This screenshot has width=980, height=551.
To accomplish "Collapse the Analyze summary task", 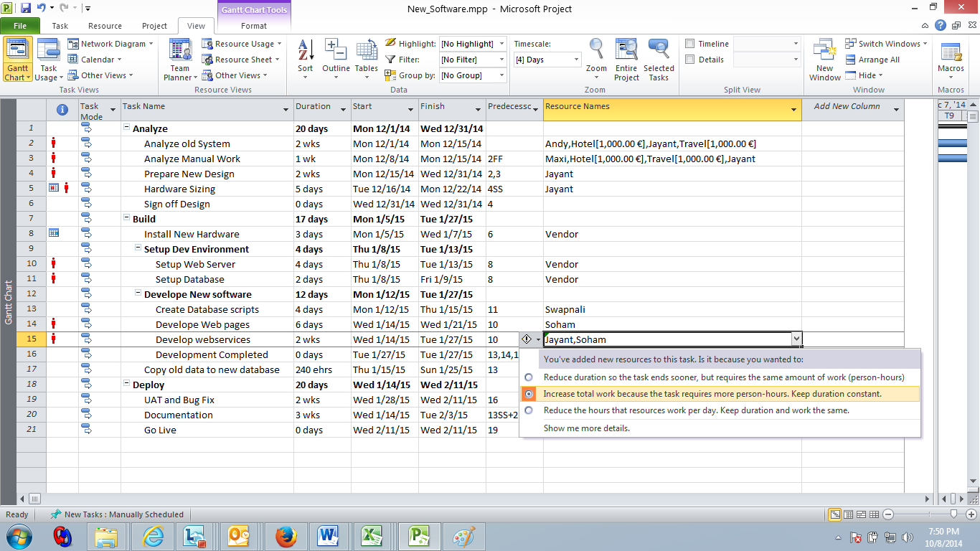I will tap(126, 128).
